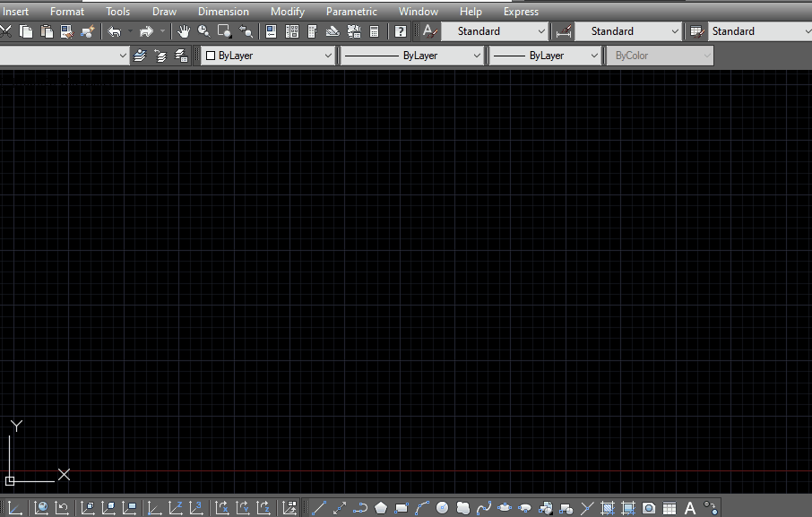Open the Insert menu
812x517 pixels.
[x=15, y=12]
